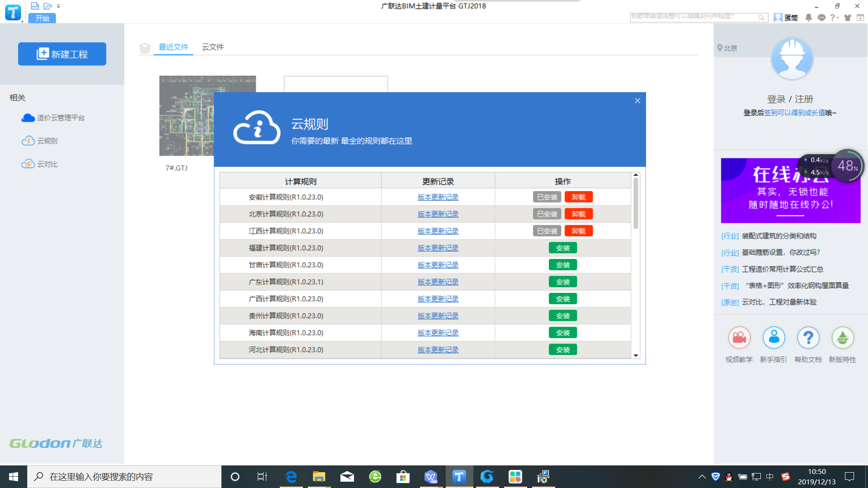This screenshot has height=488, width=868.
Task: Select the 开始 ribbon tab
Action: tap(42, 18)
